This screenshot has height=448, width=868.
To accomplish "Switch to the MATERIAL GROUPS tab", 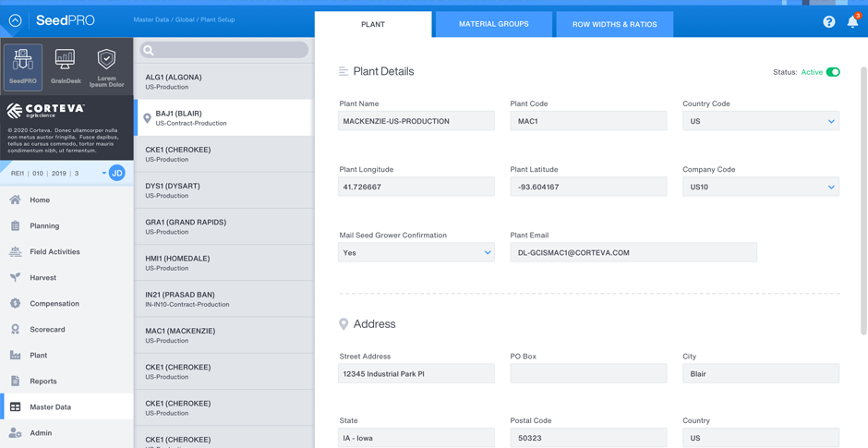I will (494, 24).
